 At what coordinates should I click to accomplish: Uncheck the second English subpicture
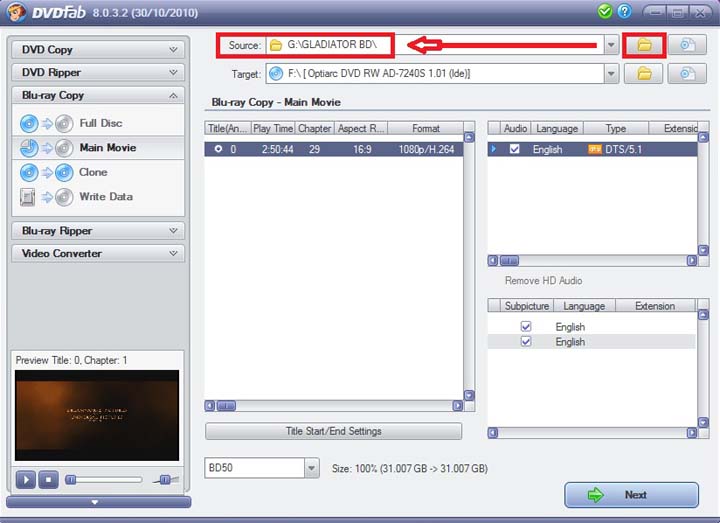click(x=526, y=341)
